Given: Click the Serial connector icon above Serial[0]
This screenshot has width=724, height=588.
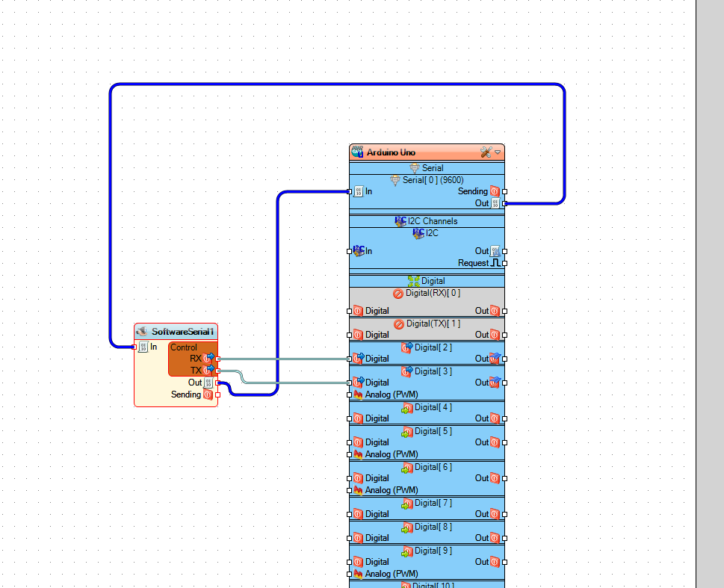Looking at the screenshot, I should coord(415,167).
